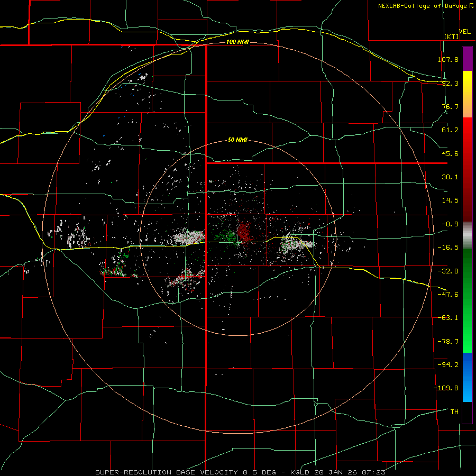Pick the red outbound segment of the color bar

[467, 169]
